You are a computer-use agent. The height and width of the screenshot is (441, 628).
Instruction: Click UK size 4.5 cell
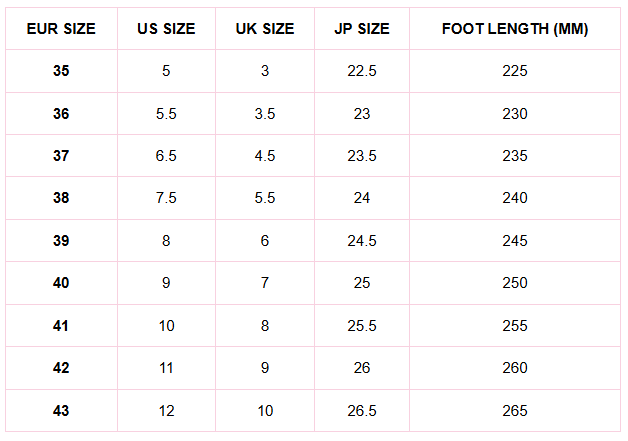point(265,156)
